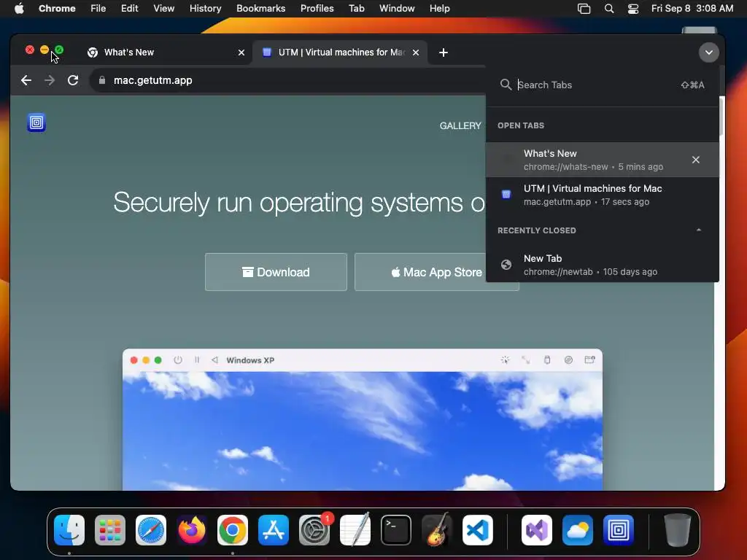The width and height of the screenshot is (747, 560).
Task: Open a new tab with the plus button
Action: (444, 52)
